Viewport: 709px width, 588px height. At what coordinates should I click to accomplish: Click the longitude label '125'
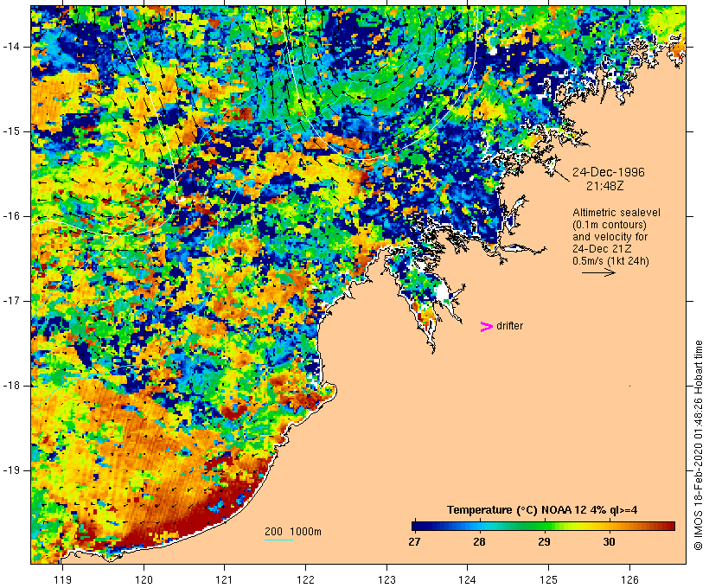coord(548,579)
